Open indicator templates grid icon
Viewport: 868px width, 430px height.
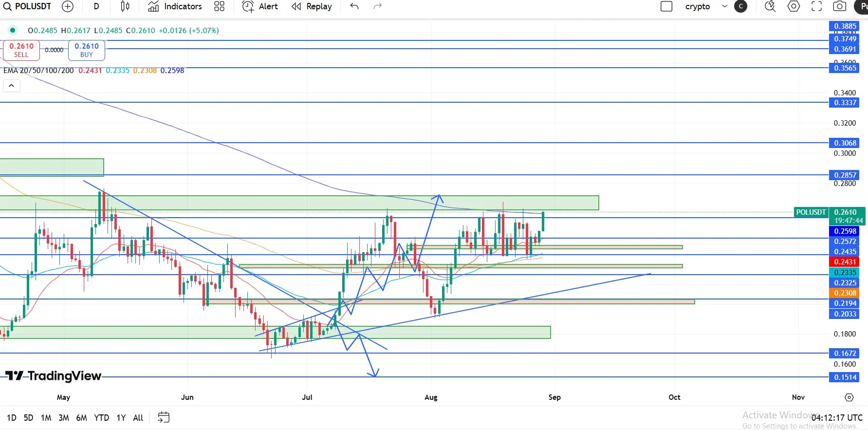(x=220, y=6)
